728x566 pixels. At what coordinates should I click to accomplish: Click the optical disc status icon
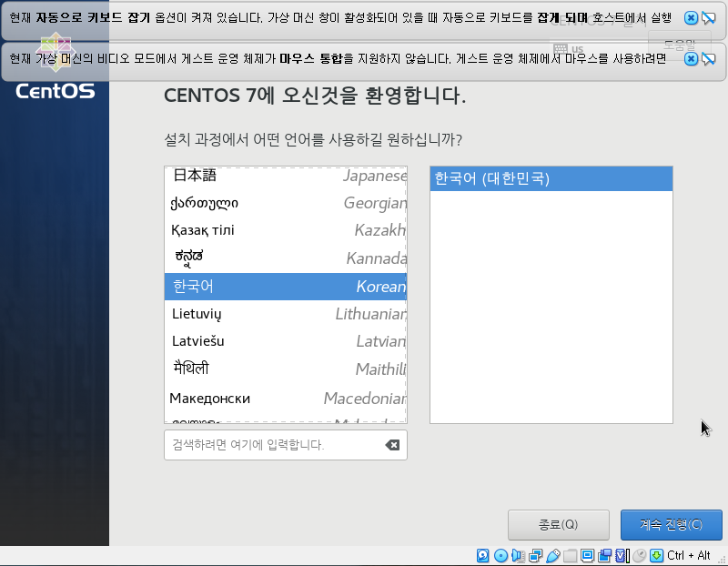(500, 555)
